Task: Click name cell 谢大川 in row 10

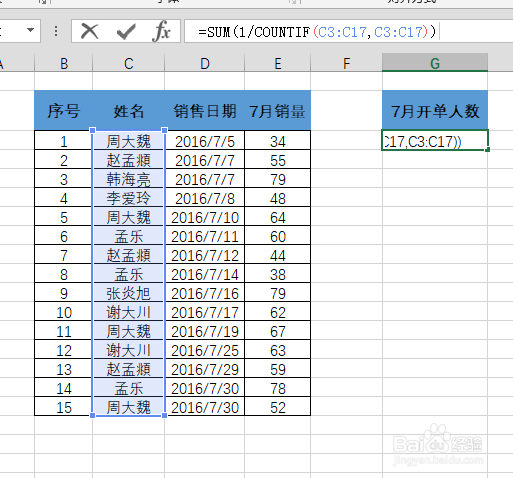Action: pyautogui.click(x=129, y=311)
